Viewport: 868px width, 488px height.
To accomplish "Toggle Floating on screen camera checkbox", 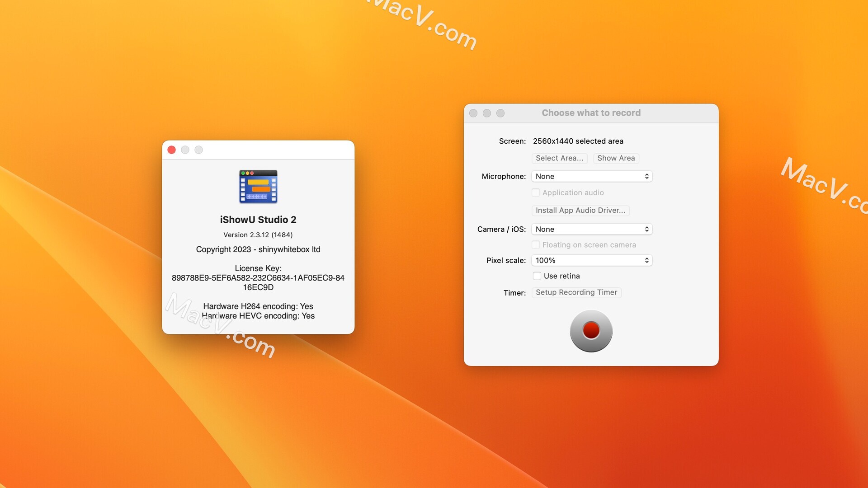I will click(536, 245).
